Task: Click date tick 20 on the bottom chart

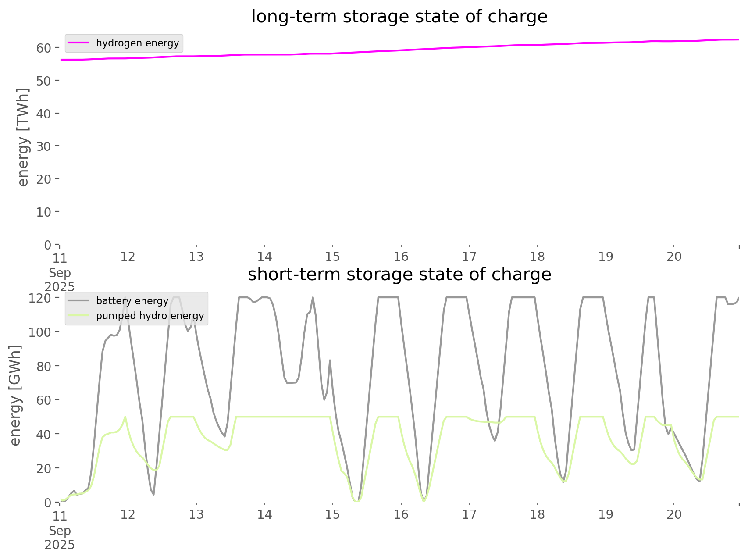Action: point(674,514)
